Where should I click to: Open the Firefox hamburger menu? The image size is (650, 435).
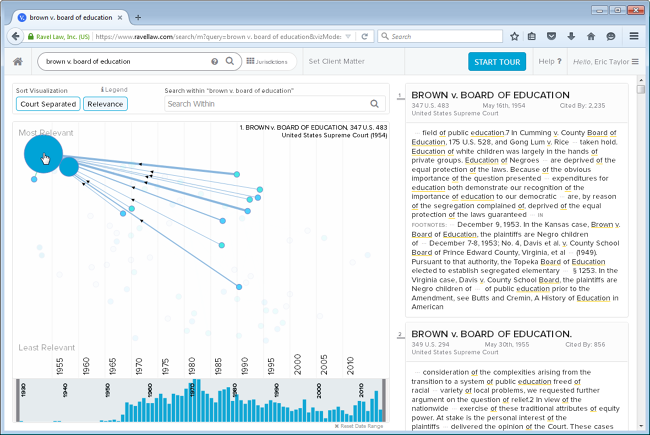[634, 36]
